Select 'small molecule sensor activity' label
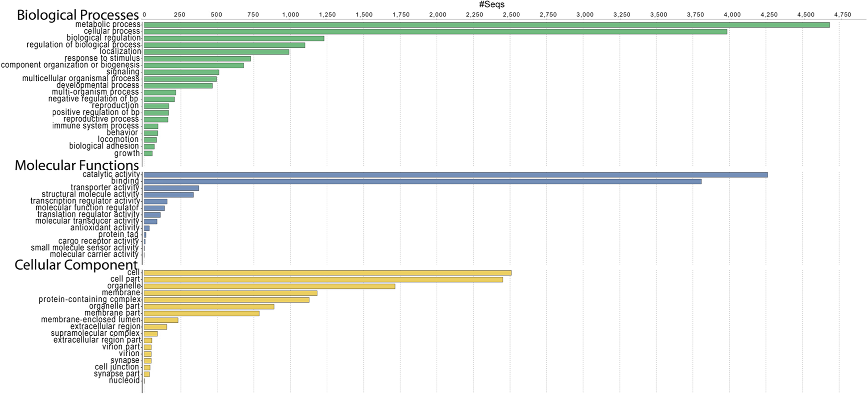This screenshot has width=868, height=395. pos(85,248)
